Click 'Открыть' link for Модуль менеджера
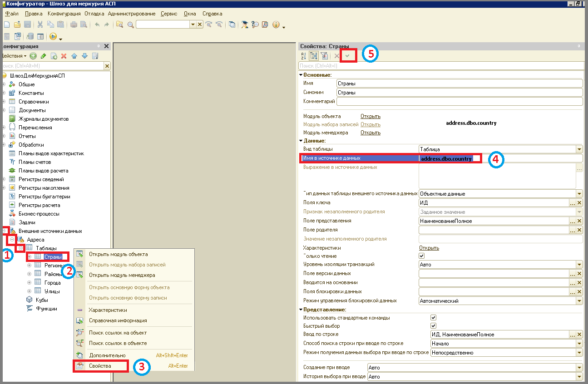The height and width of the screenshot is (384, 588). 371,133
